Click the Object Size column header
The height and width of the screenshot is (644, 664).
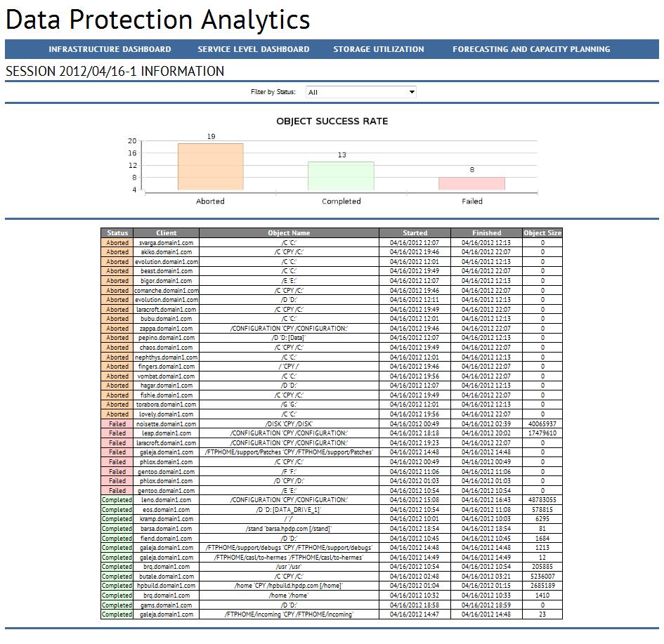(x=542, y=232)
